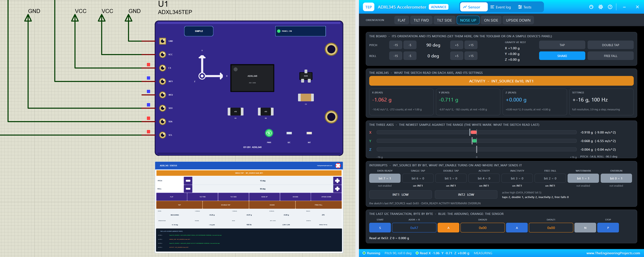644x257 pixels.
Task: Trigger the SHAKE motion button
Action: point(562,56)
